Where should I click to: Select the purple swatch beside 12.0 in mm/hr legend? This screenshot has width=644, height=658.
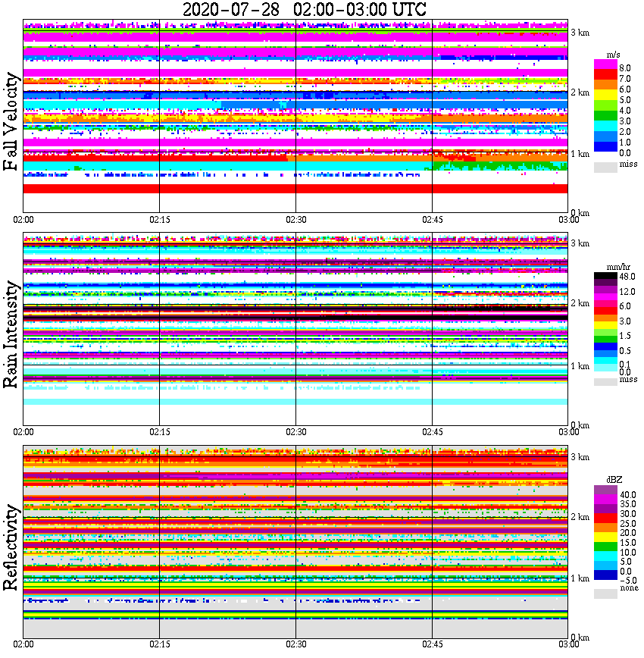(x=605, y=290)
